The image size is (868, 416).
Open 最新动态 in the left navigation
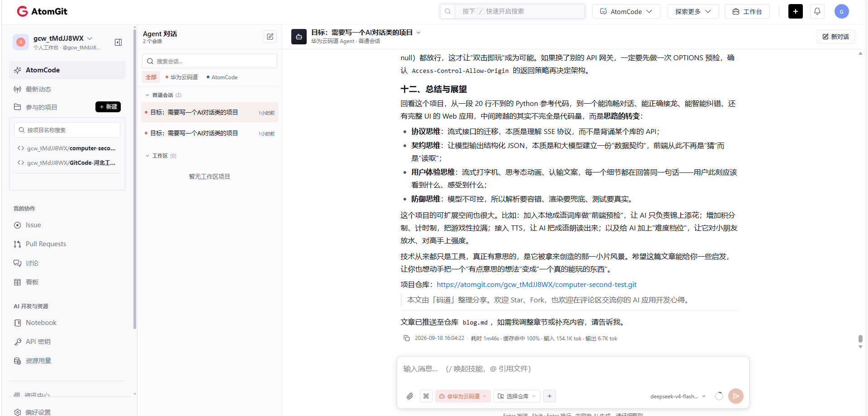pyautogui.click(x=32, y=89)
